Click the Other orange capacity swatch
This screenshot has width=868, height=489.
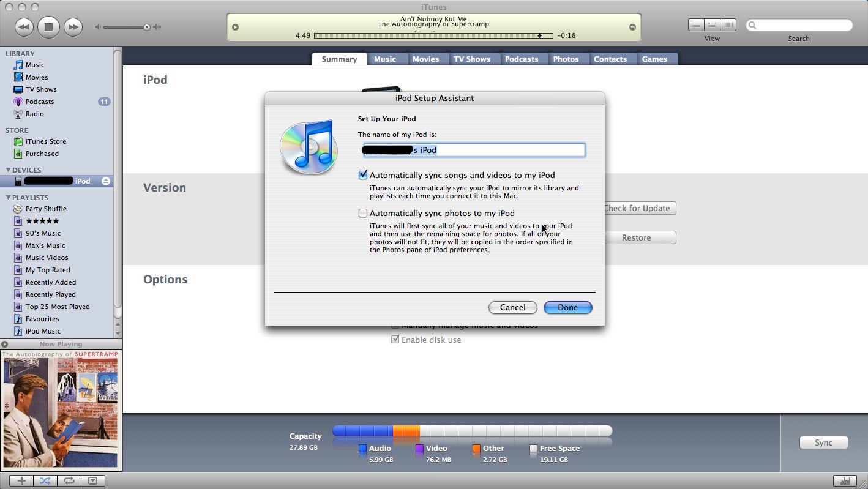point(476,449)
